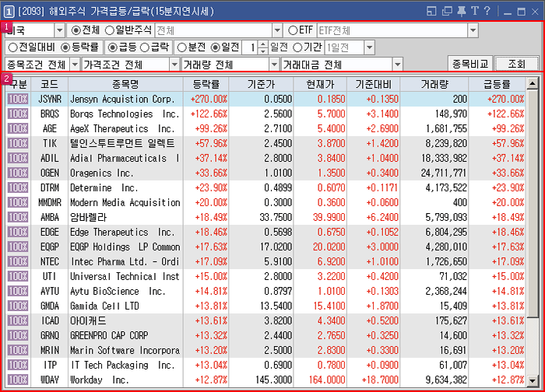Click the layout toggle icon in title bar
Screen dimensions: 545x392
(x=431, y=11)
